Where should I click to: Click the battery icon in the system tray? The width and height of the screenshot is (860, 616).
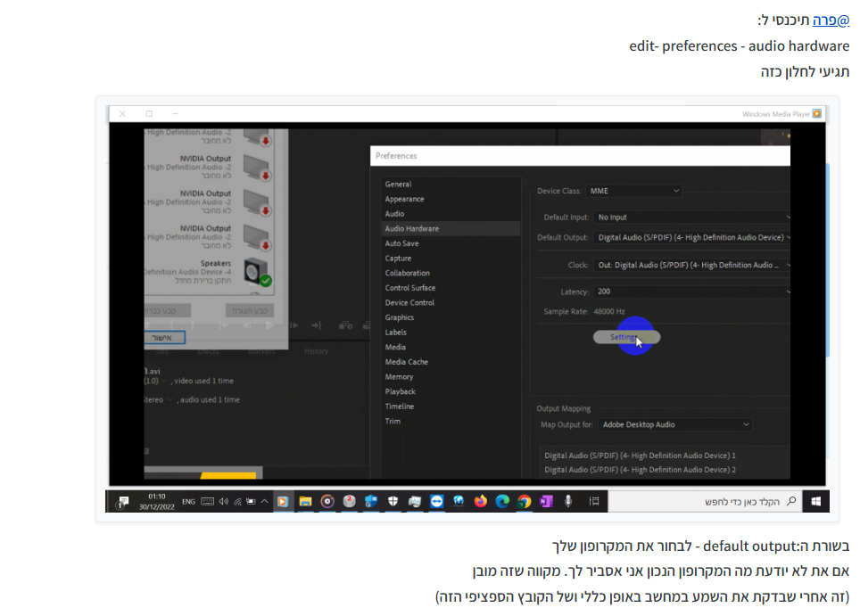(x=251, y=501)
